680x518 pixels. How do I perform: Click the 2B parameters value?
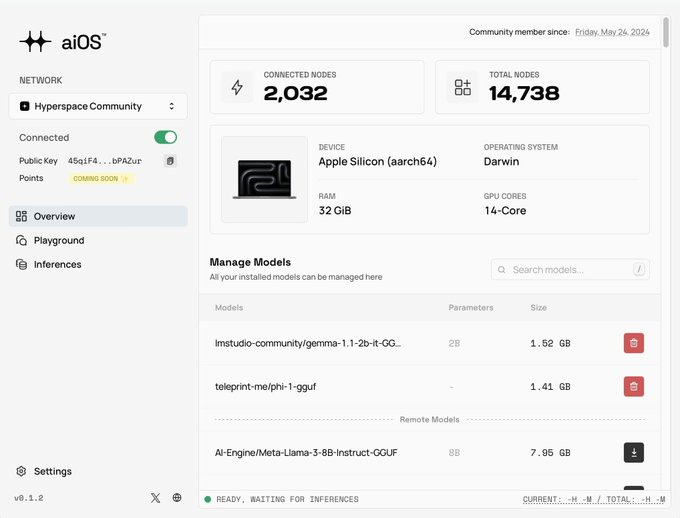coord(454,343)
